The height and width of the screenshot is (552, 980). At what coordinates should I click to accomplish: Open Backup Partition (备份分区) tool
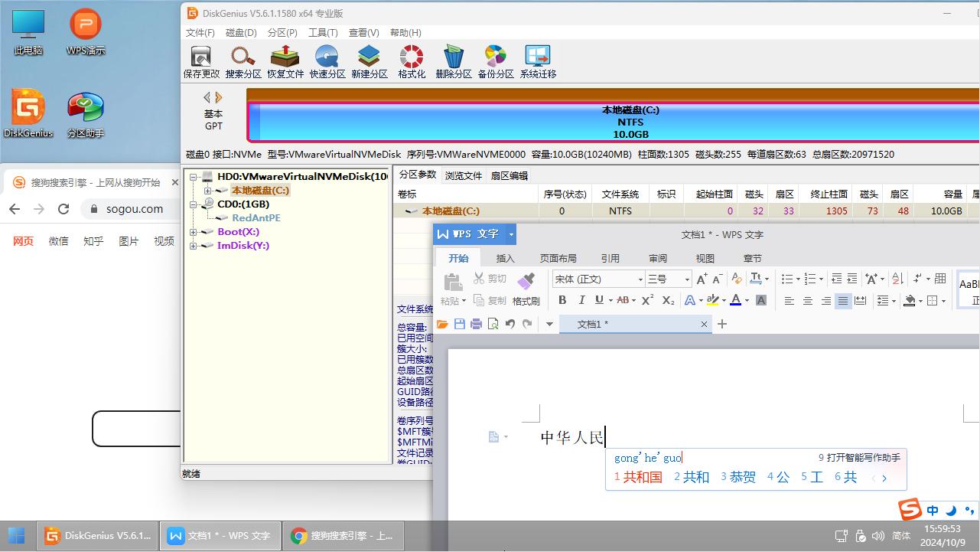coord(496,62)
